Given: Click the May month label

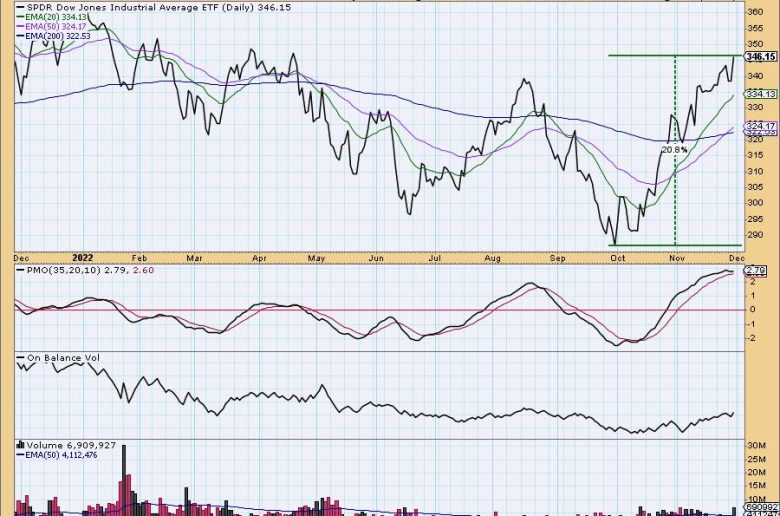Looking at the screenshot, I should point(316,258).
